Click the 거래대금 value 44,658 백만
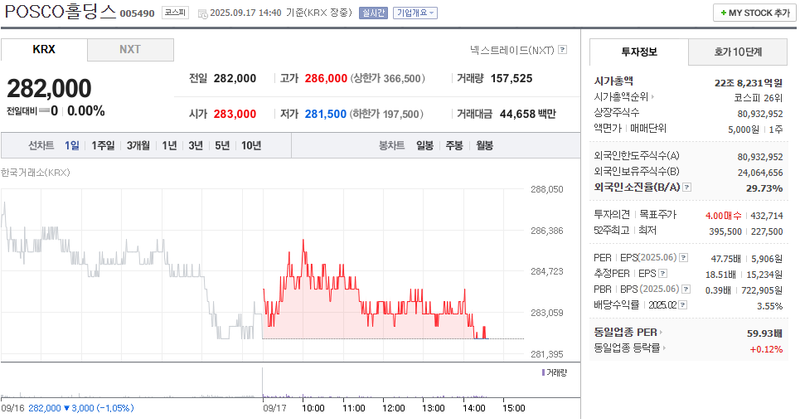This screenshot has width=800, height=419. 528,114
